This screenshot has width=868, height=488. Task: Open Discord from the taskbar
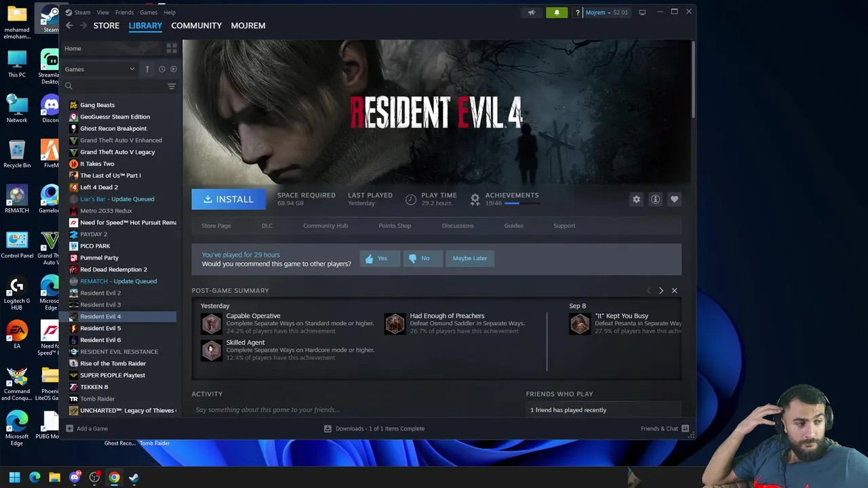[x=75, y=477]
